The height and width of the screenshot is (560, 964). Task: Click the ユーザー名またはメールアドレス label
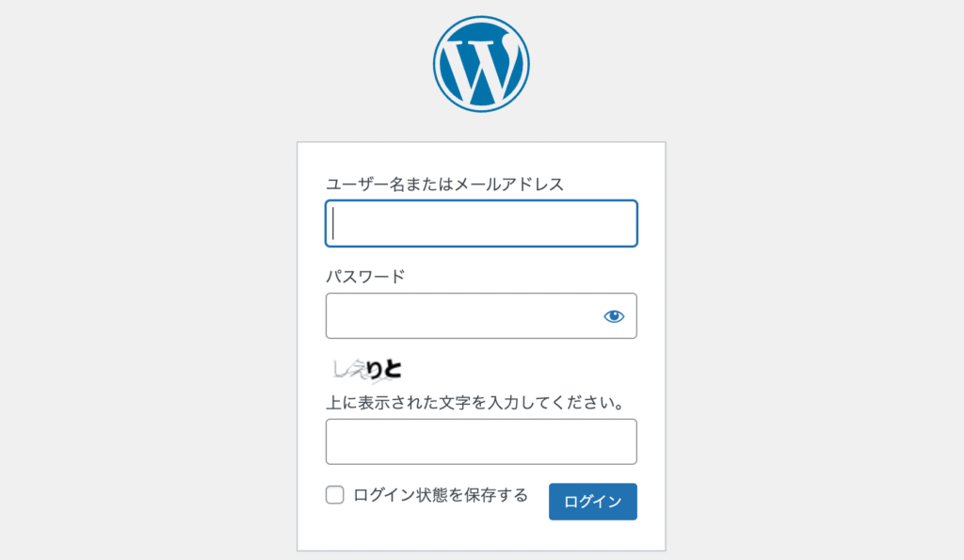444,184
